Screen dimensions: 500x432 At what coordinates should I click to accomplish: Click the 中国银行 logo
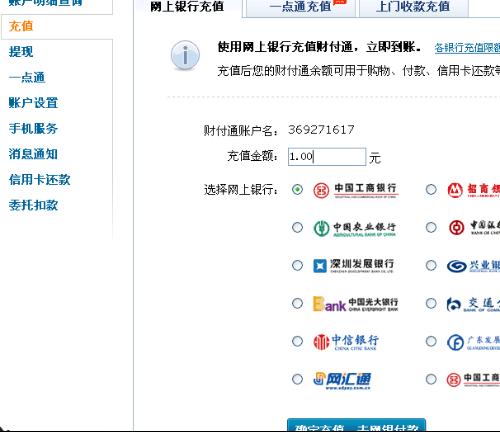(474, 228)
